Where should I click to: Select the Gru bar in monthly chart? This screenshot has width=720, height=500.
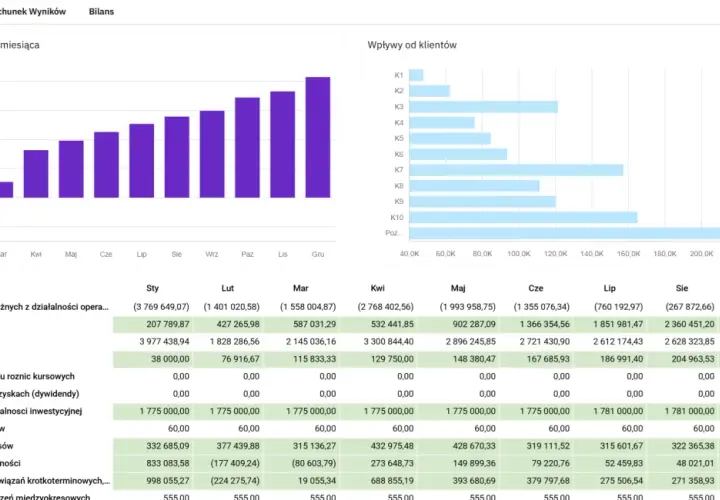coord(318,137)
